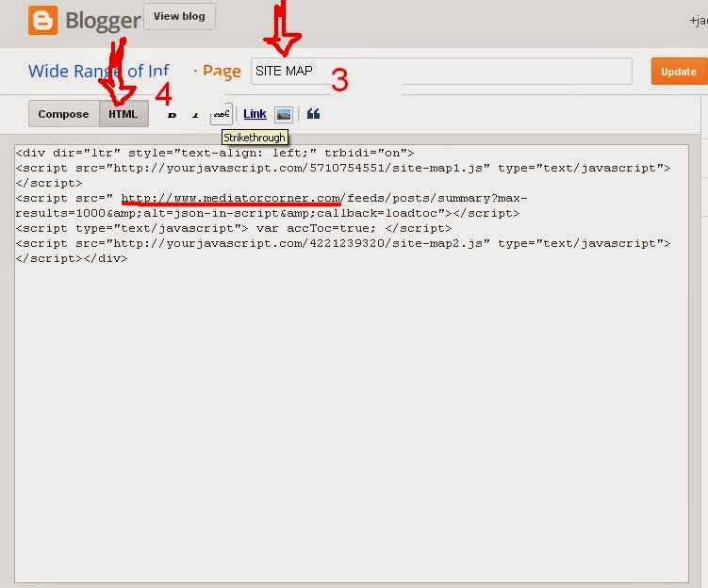Click site-map2.js script source text
The height and width of the screenshot is (588, 708).
click(298, 243)
